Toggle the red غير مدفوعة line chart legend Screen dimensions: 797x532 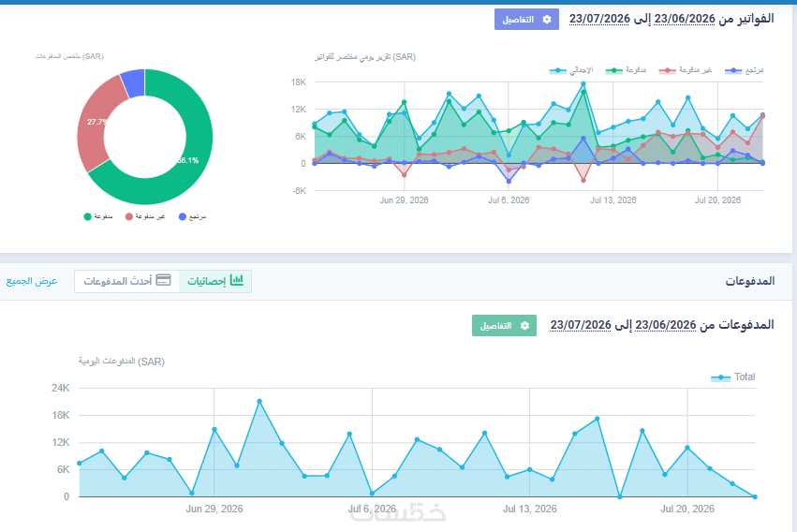685,70
